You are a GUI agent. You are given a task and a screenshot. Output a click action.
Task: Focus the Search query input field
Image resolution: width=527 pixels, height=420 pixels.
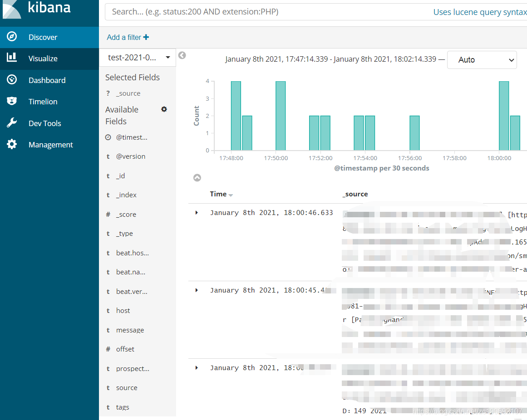269,12
